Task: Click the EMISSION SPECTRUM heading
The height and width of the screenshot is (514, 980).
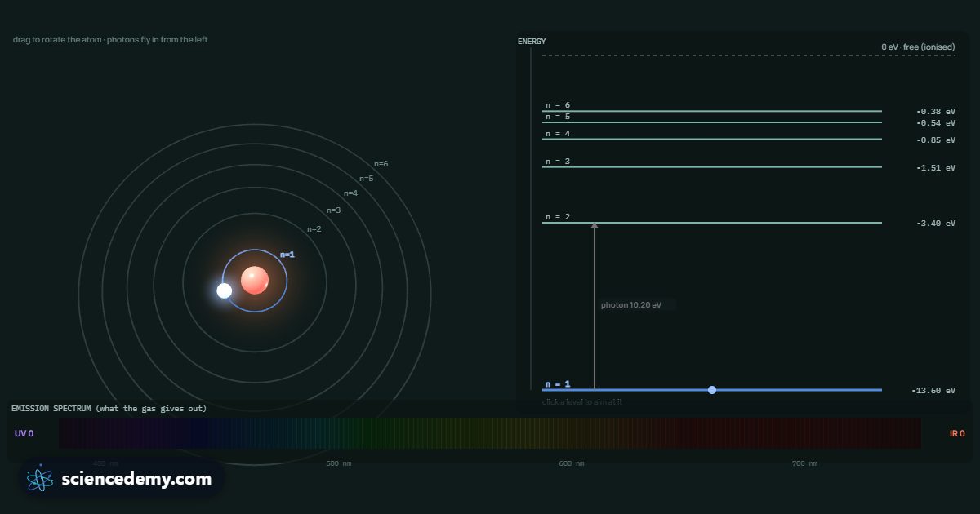Action: pyautogui.click(x=109, y=408)
